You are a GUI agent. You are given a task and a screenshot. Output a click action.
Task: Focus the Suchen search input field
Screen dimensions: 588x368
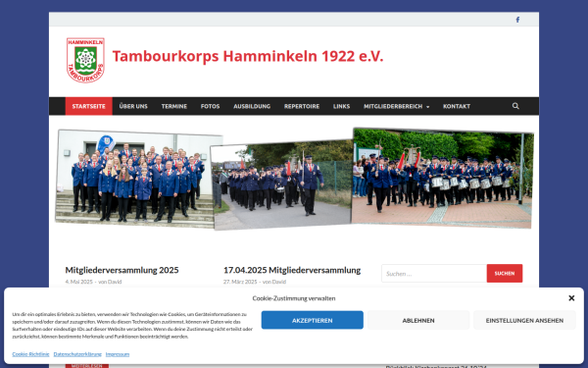pos(434,274)
